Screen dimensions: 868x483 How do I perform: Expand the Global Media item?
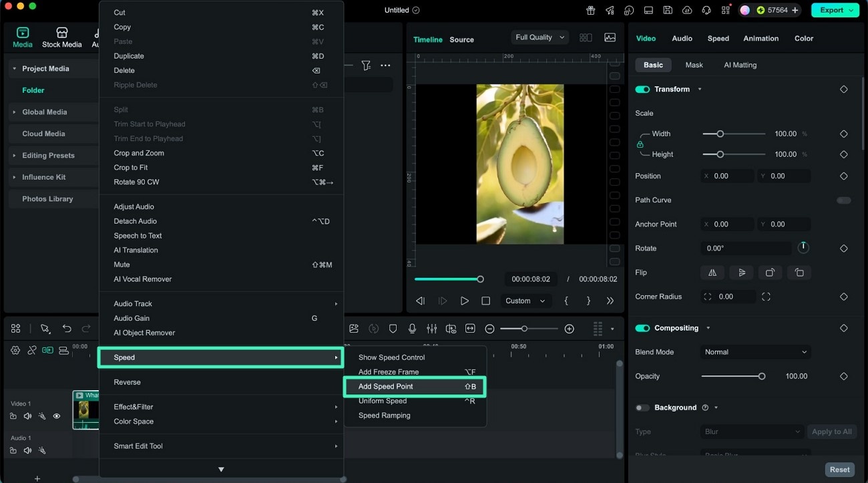coord(15,112)
